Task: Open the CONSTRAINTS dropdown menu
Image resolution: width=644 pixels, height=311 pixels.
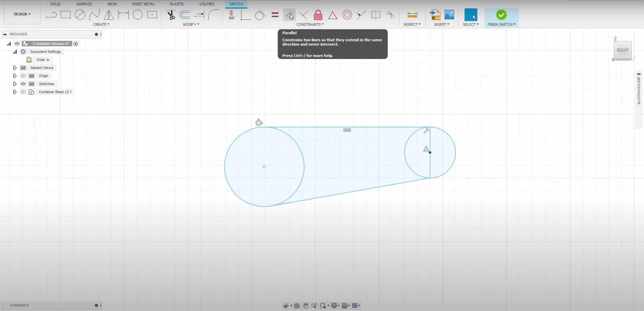Action: pos(310,24)
